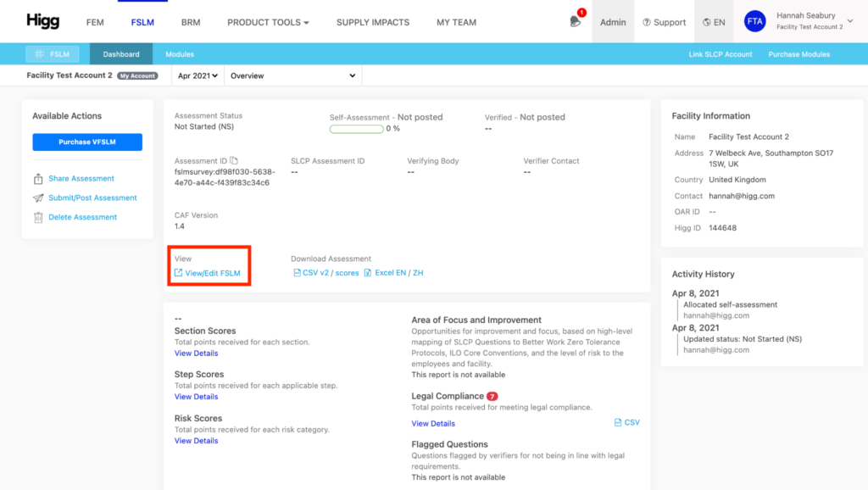Click the CSV file icon under Download Assessment
Viewport: 868px width, 490px height.
click(x=297, y=273)
